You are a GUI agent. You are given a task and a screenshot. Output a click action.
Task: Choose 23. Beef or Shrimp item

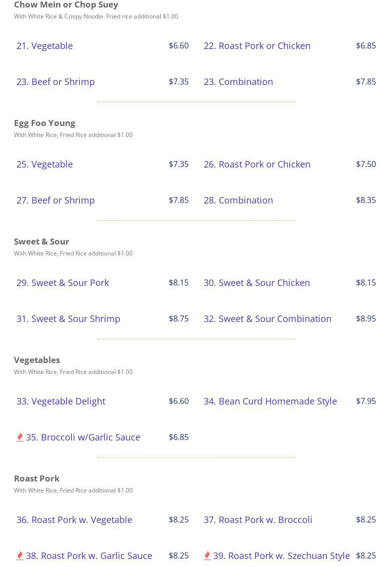[x=55, y=81]
